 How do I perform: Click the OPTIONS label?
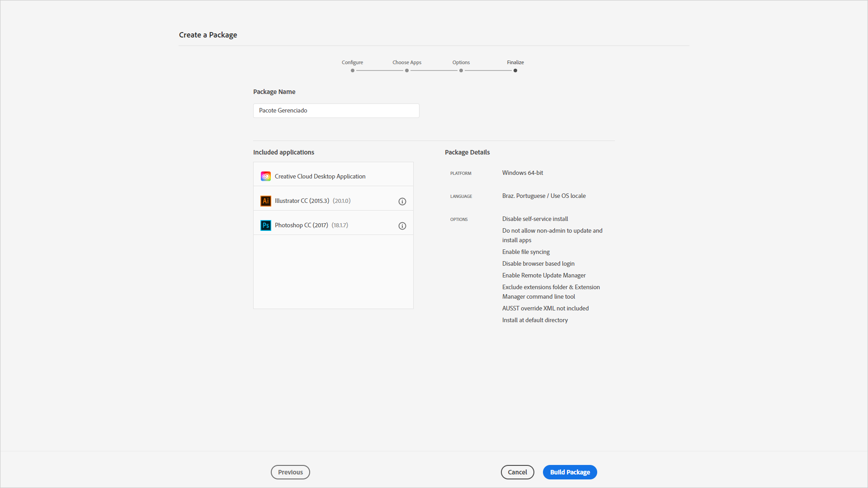(x=459, y=220)
